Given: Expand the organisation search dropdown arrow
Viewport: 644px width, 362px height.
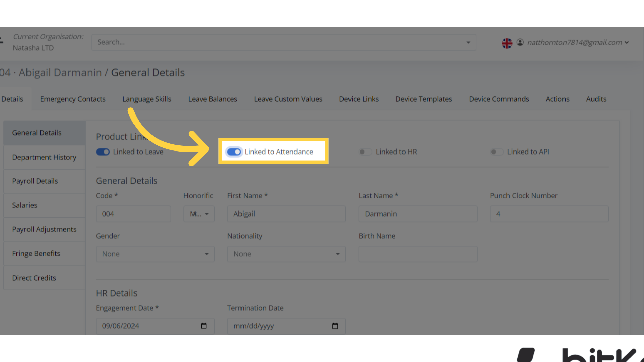Looking at the screenshot, I should tap(468, 42).
